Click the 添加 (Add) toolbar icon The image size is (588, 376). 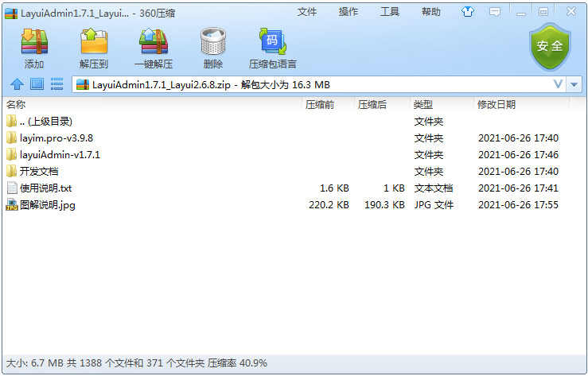[34, 41]
